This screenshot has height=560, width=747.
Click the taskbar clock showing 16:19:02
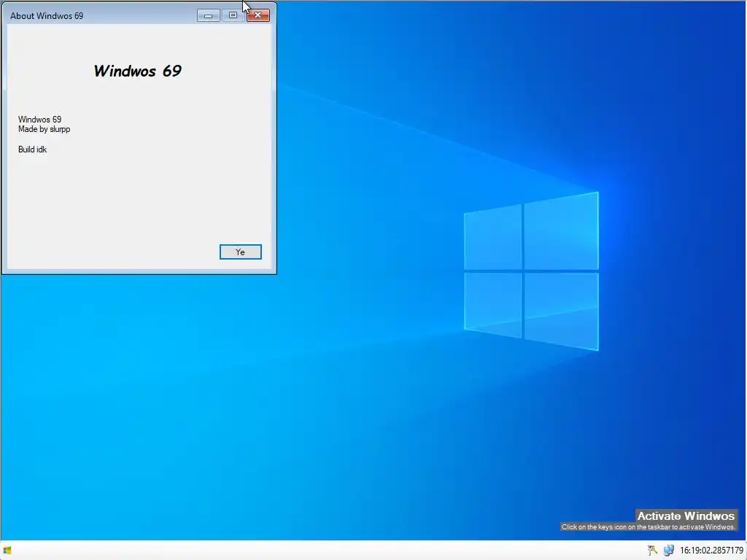(711, 551)
